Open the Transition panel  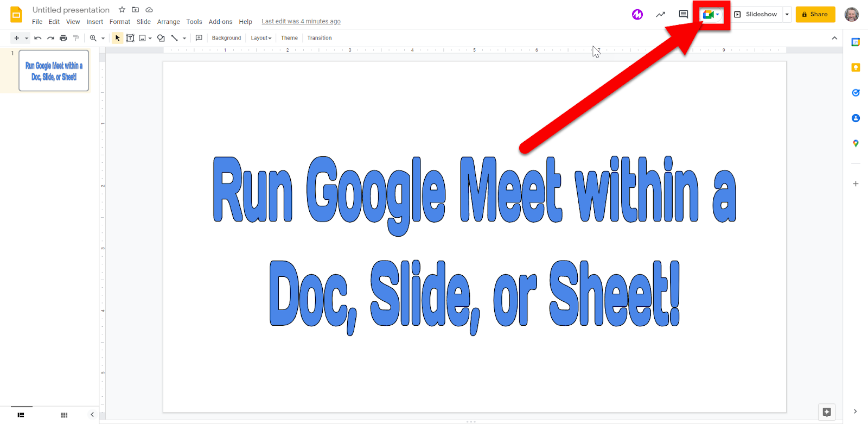pyautogui.click(x=320, y=38)
